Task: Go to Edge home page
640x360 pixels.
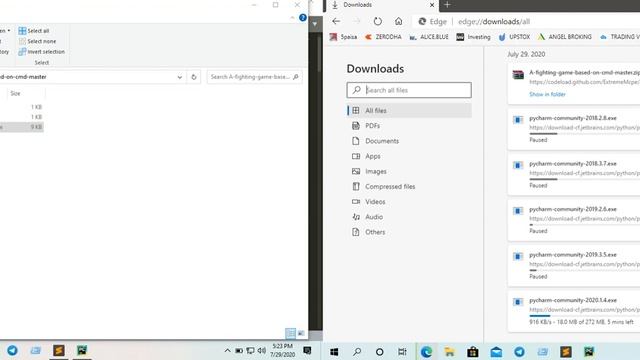Action: [398, 21]
